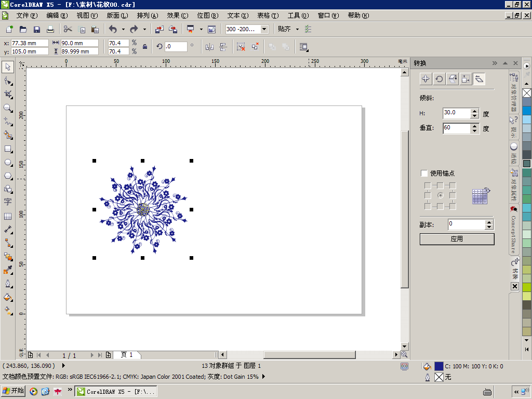This screenshot has width=532, height=399.
Task: Expand the undo history dropdown arrow
Action: (123, 29)
